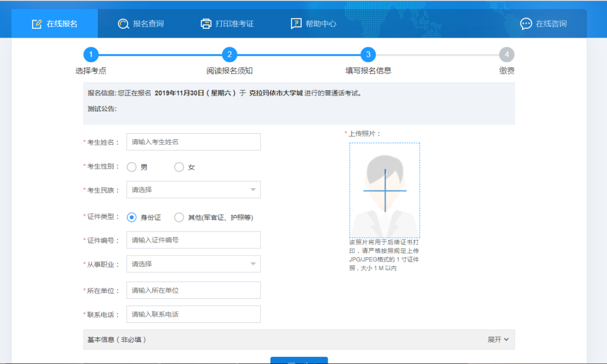607x364 pixels.
Task: Click step 2 circle 阅读报名须知
Action: coord(229,54)
